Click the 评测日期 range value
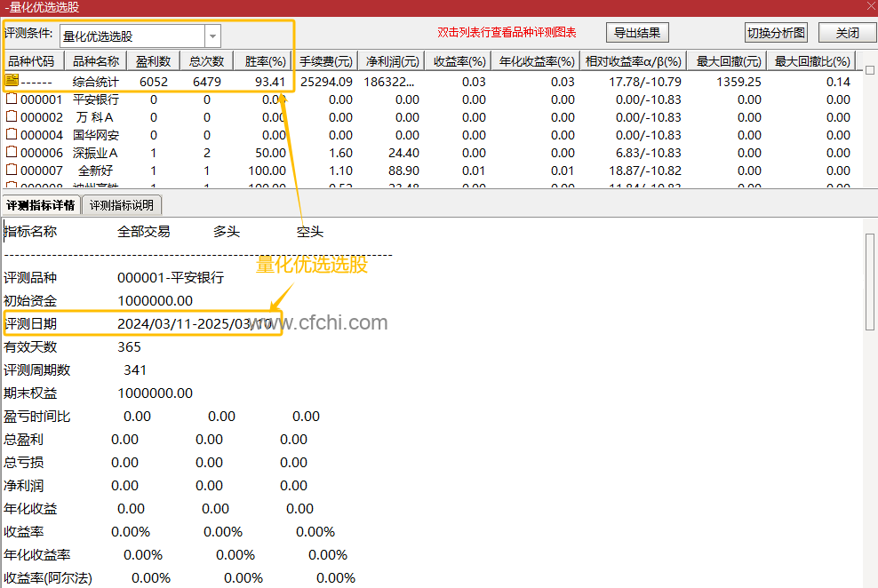 coord(195,324)
